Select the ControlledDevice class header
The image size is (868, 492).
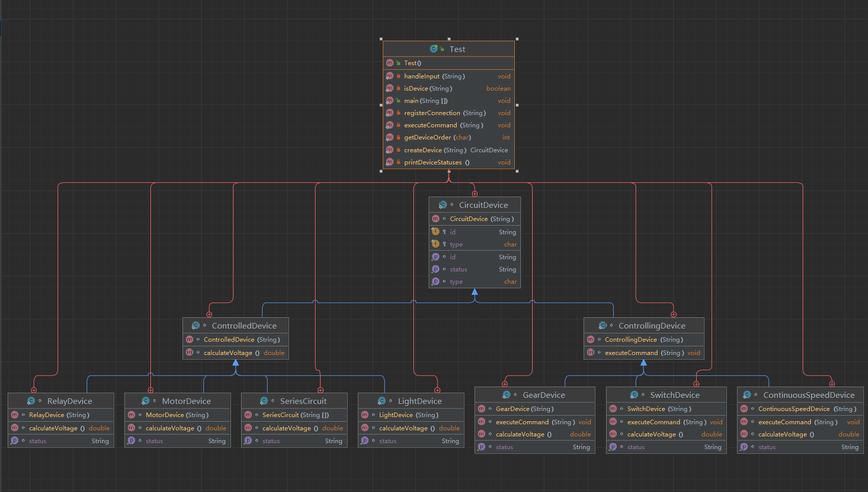(235, 325)
